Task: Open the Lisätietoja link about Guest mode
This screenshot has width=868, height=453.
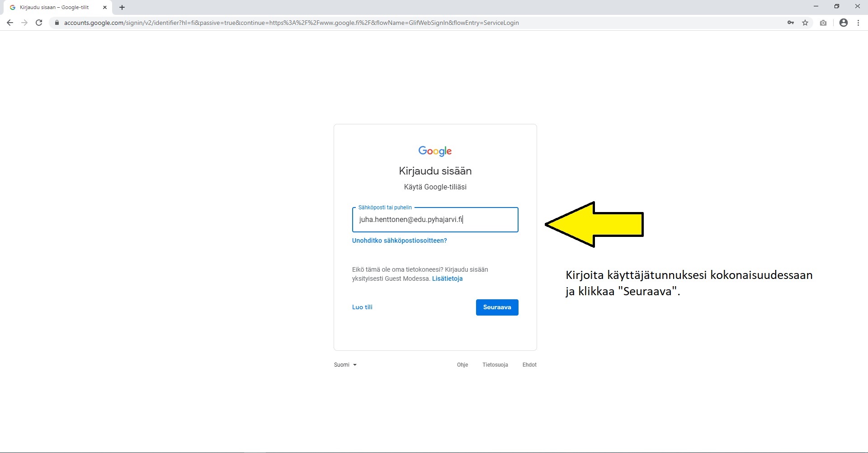Action: pyautogui.click(x=447, y=278)
